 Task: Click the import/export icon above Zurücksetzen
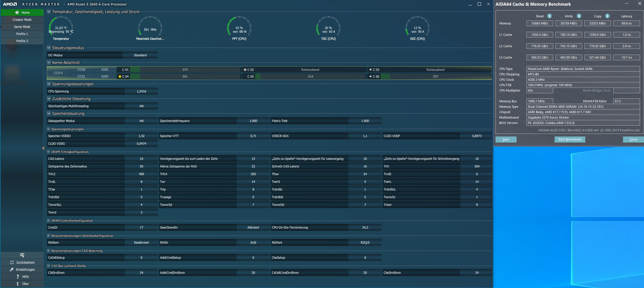click(x=22, y=255)
